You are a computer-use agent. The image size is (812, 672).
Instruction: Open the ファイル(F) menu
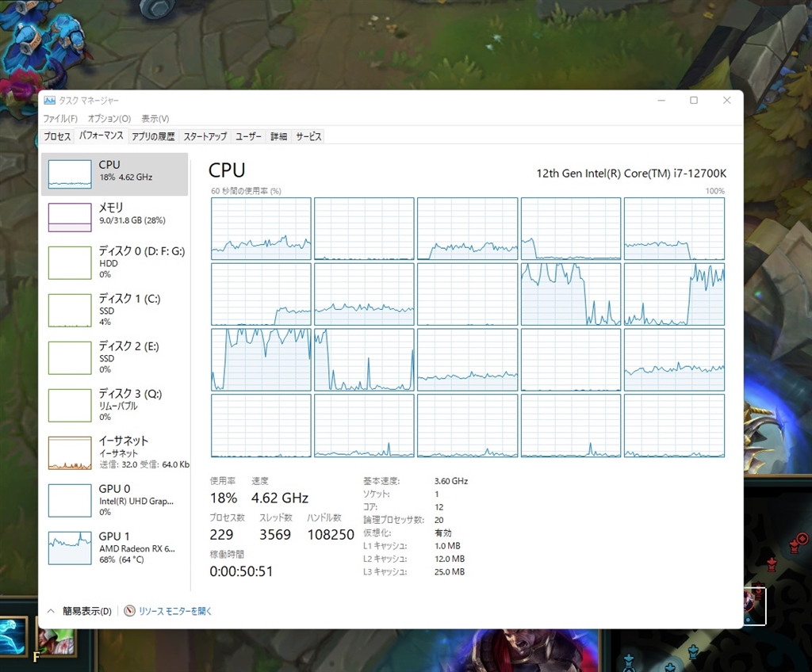[x=60, y=119]
